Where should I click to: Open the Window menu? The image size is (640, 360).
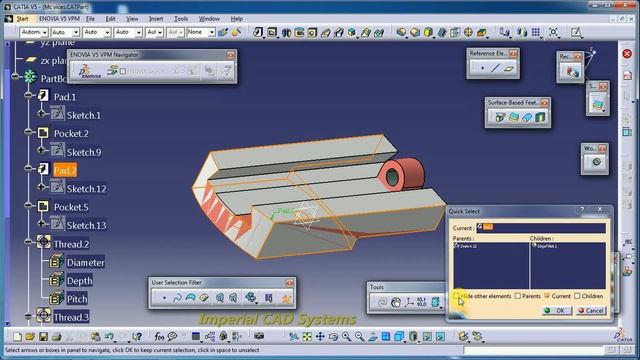pos(209,19)
